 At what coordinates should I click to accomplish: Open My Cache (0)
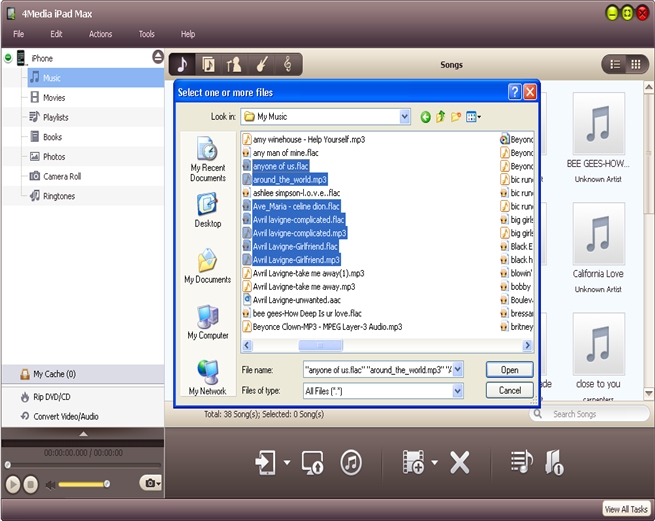pos(54,374)
